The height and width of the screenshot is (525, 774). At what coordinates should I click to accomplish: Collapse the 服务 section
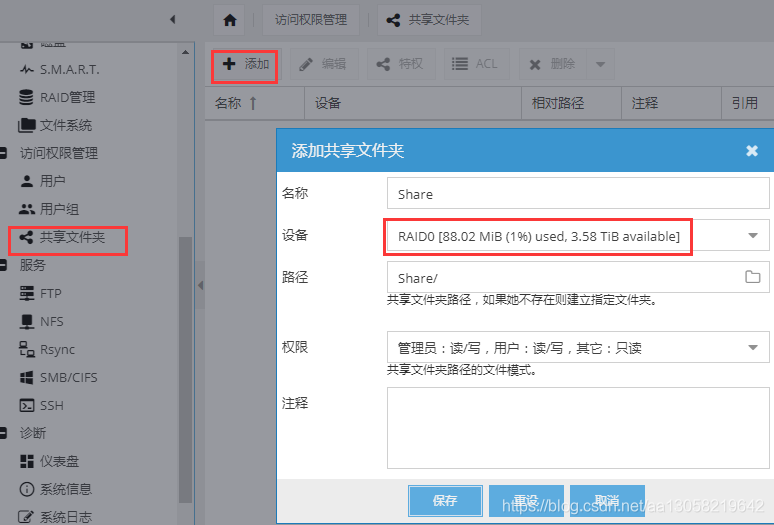tap(3, 265)
